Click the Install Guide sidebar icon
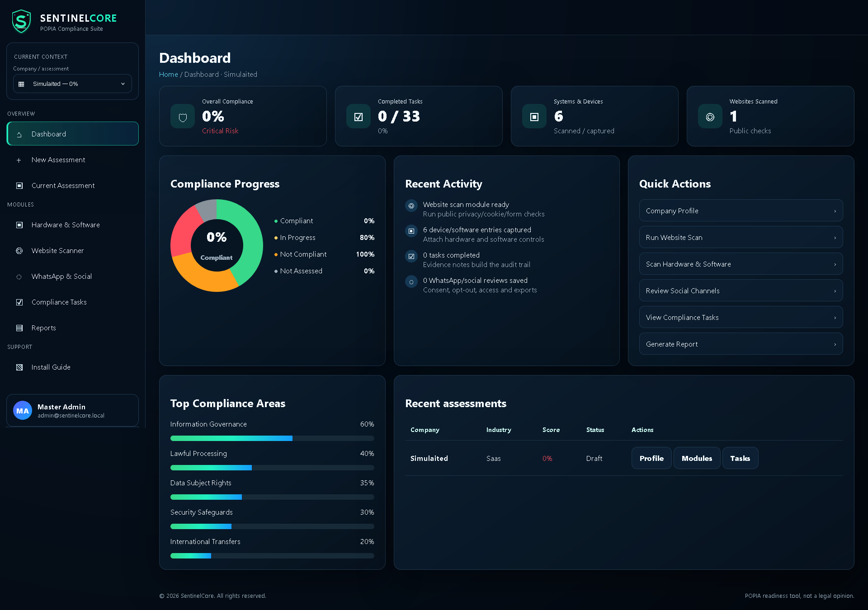868x610 pixels. 19,367
